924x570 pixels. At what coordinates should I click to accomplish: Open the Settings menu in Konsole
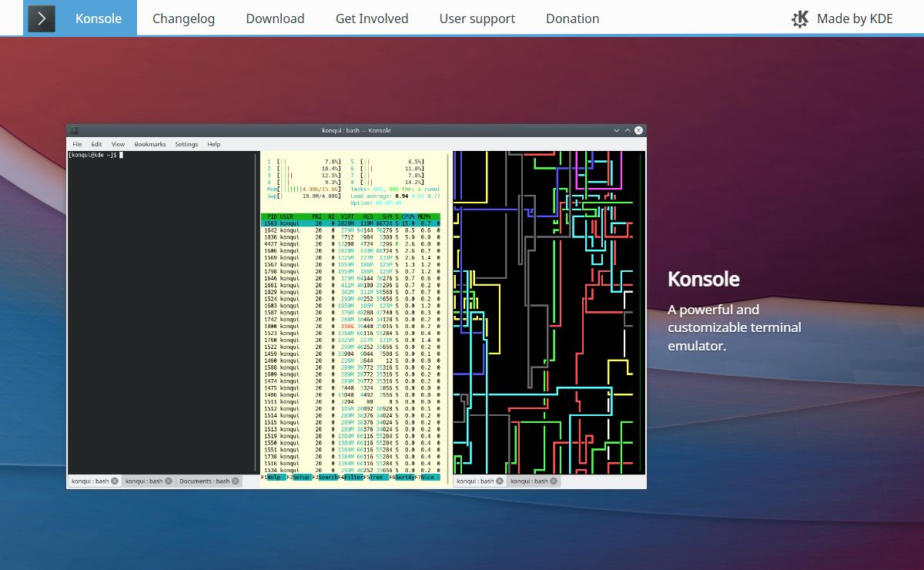[186, 144]
